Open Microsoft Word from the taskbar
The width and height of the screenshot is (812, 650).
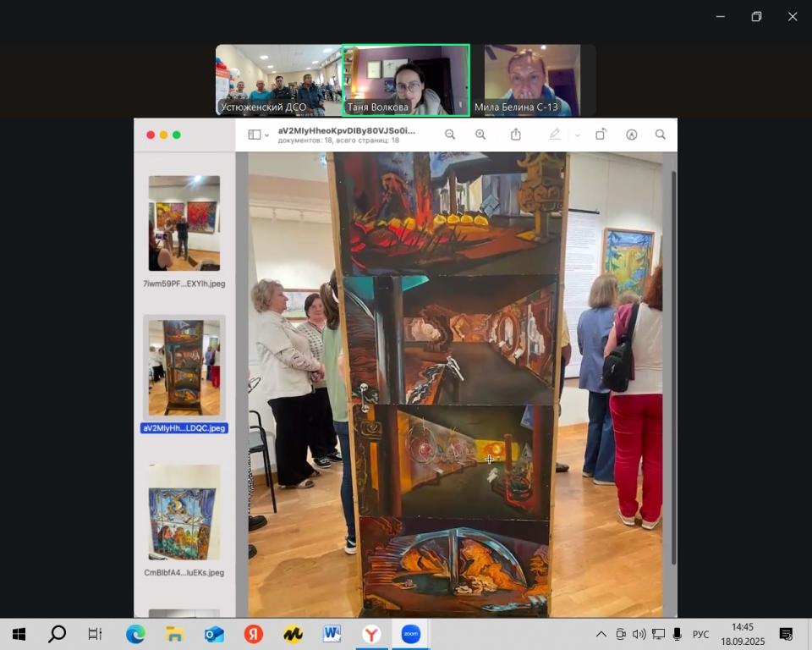tap(332, 634)
